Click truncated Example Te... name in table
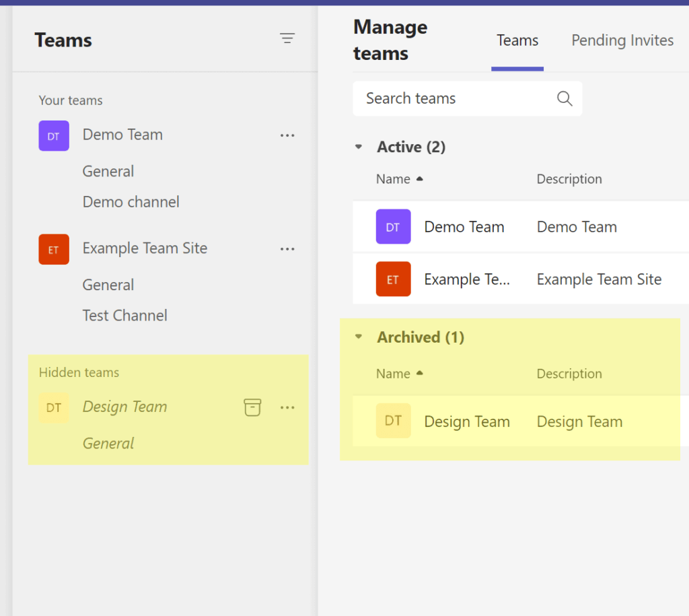The width and height of the screenshot is (689, 616). (x=467, y=279)
